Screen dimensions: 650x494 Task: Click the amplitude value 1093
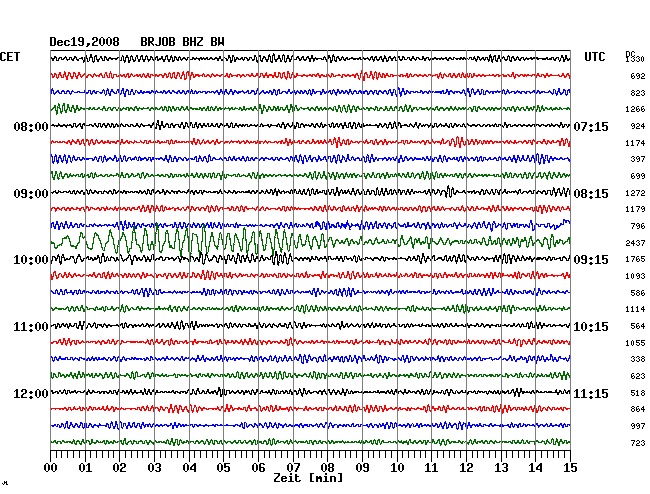[635, 276]
